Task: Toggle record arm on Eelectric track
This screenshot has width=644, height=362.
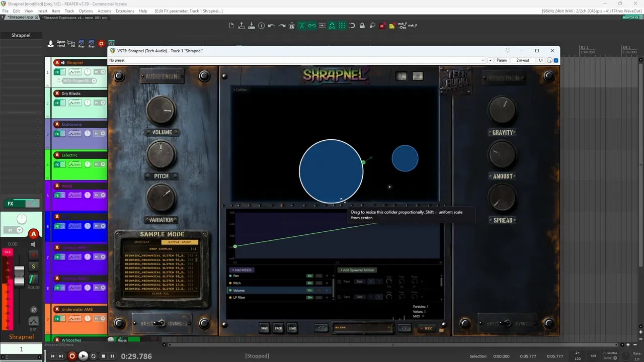Action: (x=57, y=155)
